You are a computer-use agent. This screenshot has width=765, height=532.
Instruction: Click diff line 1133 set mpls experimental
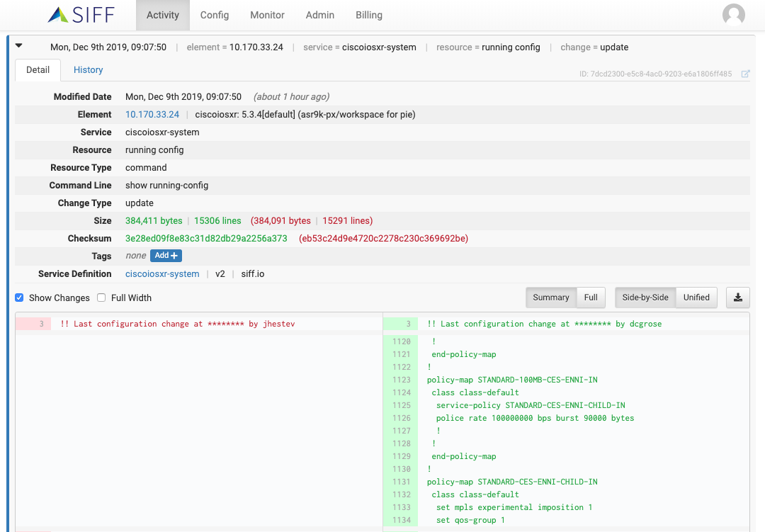pos(514,508)
